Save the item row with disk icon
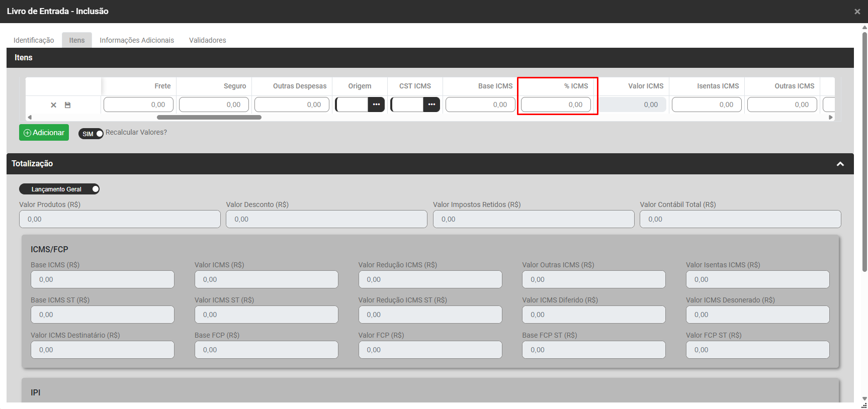 (67, 105)
